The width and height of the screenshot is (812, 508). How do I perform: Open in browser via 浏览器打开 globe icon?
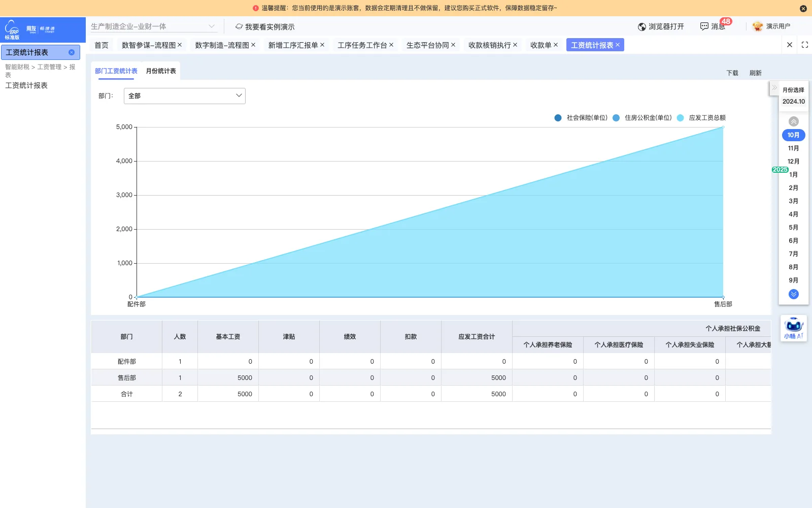click(x=642, y=26)
